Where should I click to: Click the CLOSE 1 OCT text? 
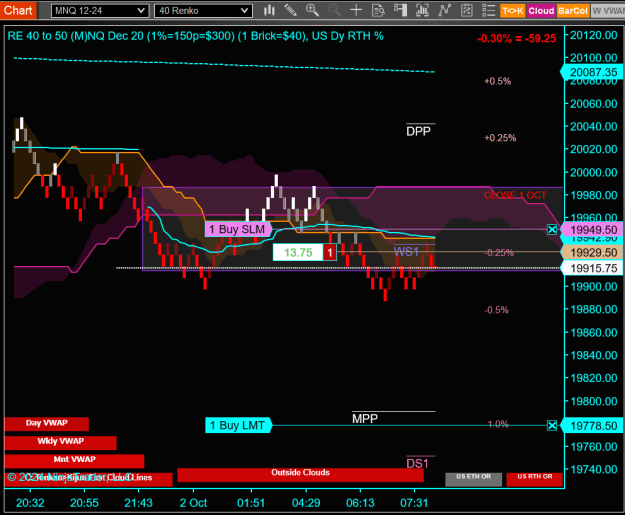pyautogui.click(x=515, y=195)
